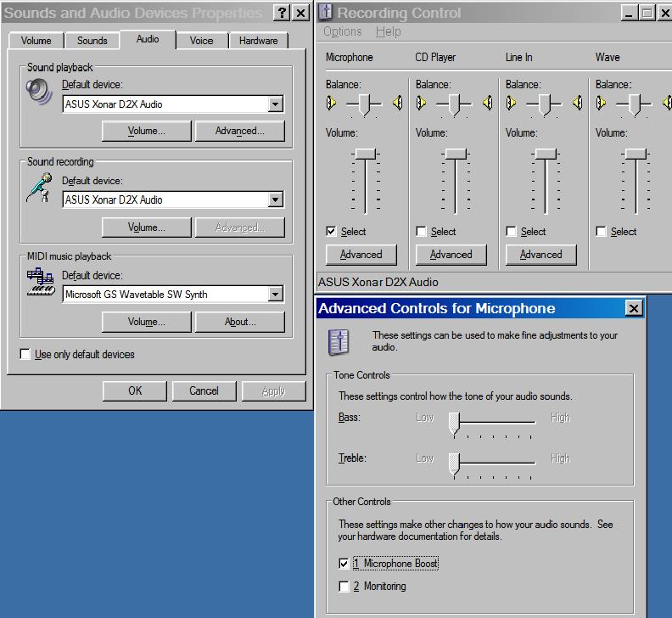
Task: Click the Microphone volume slider thumb
Action: pyautogui.click(x=366, y=154)
